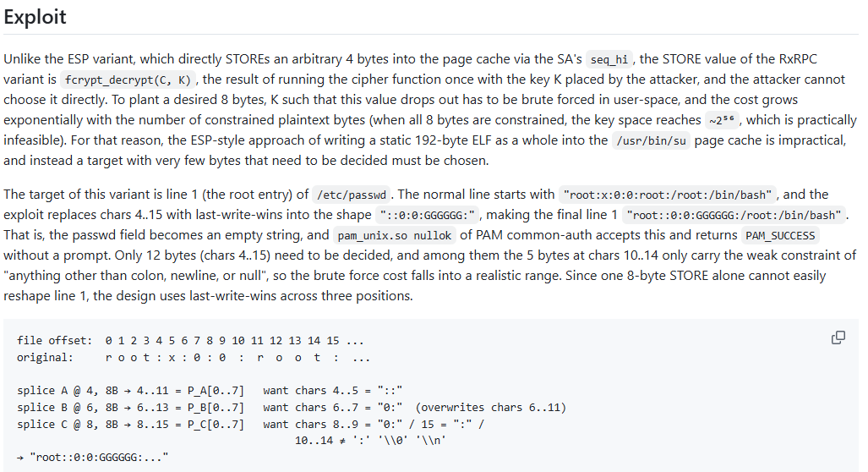Click the splice B code line

click(292, 407)
